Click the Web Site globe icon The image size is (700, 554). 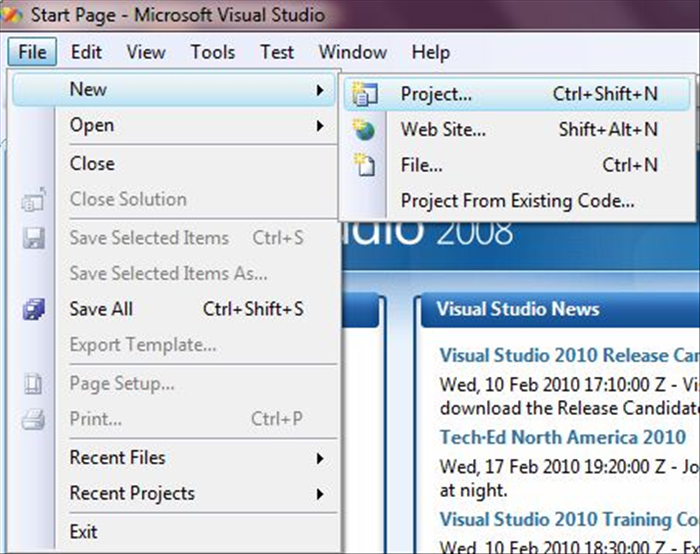(x=364, y=129)
